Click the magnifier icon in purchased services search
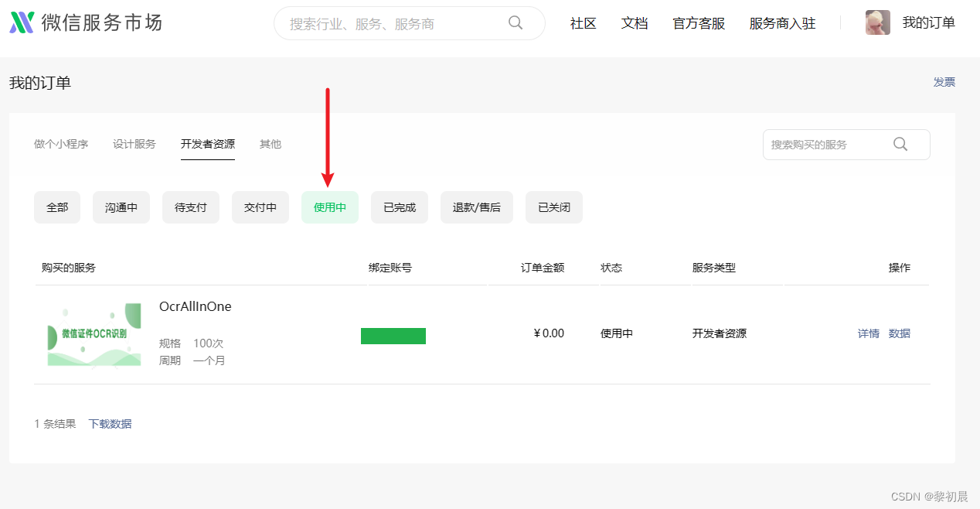Viewport: 980px width, 509px height. pos(900,144)
